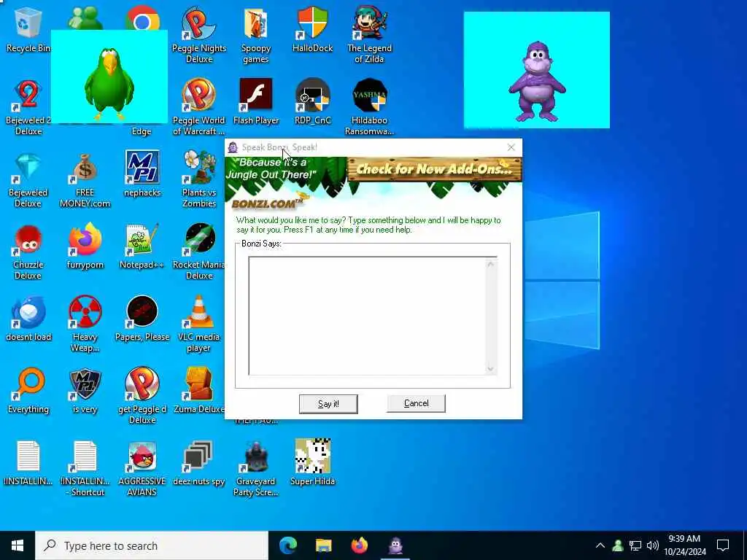
Task: Open Bejeweled Deluxe diamond icon
Action: coord(28,168)
